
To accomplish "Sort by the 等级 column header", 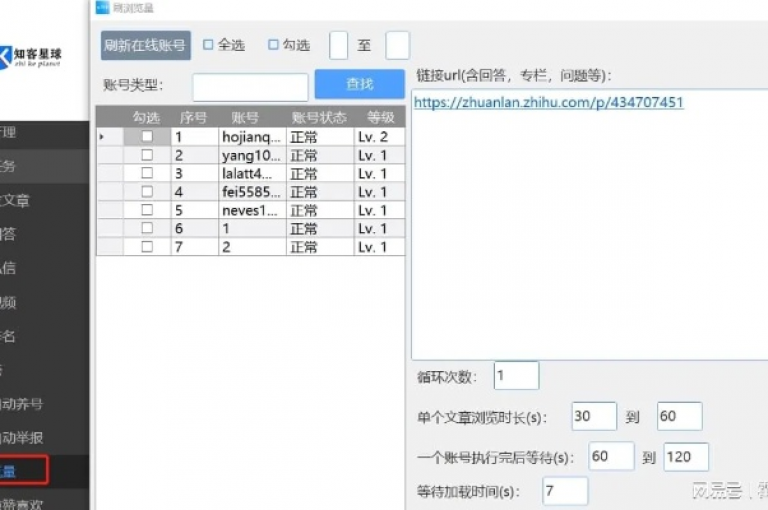I will [x=381, y=117].
